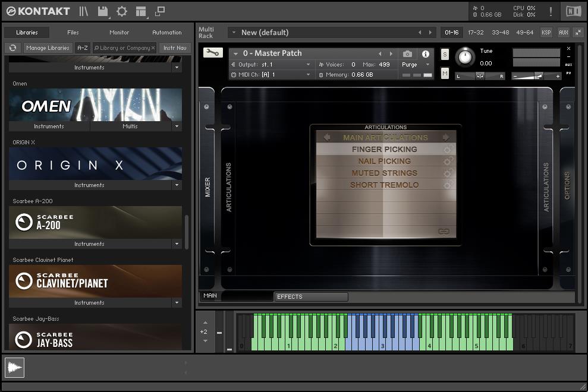Select the NAIL PICKING articulation
Screen dimensions: 588x392
[384, 161]
